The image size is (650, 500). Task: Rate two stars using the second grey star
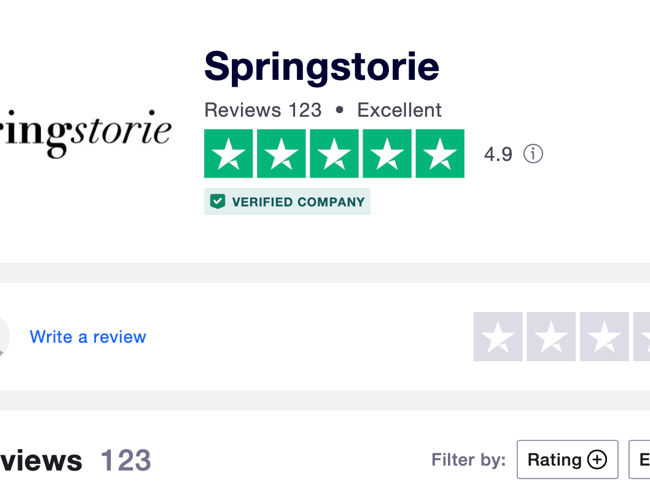(551, 337)
